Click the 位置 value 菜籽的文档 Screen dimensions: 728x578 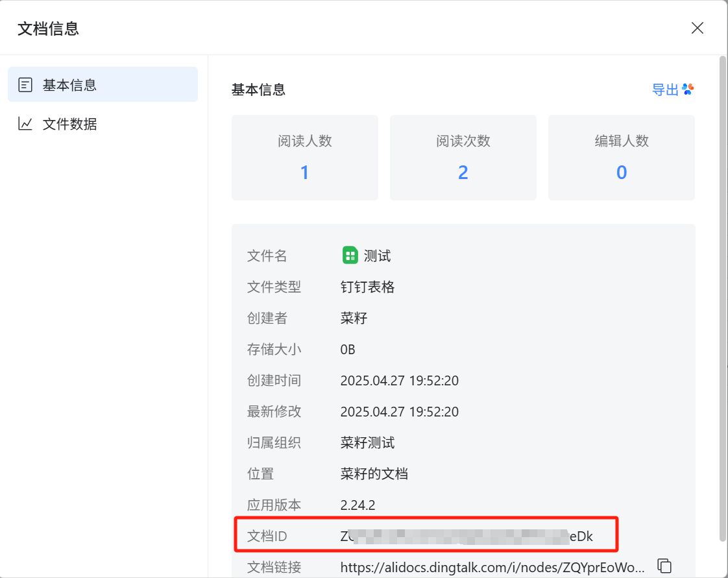tap(374, 474)
